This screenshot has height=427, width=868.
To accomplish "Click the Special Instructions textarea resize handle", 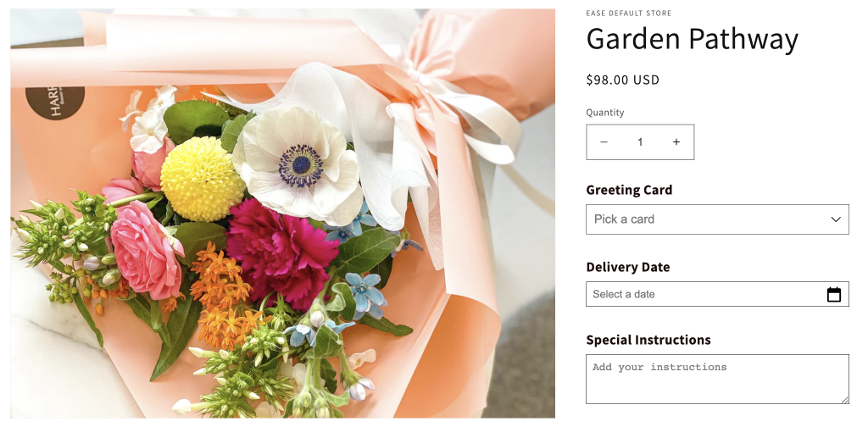I will coord(845,400).
